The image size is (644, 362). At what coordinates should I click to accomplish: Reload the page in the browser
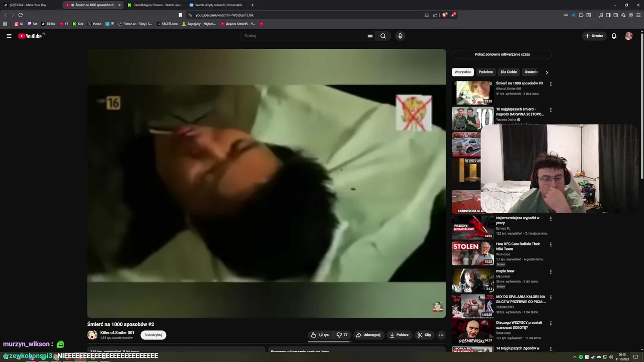pyautogui.click(x=20, y=15)
